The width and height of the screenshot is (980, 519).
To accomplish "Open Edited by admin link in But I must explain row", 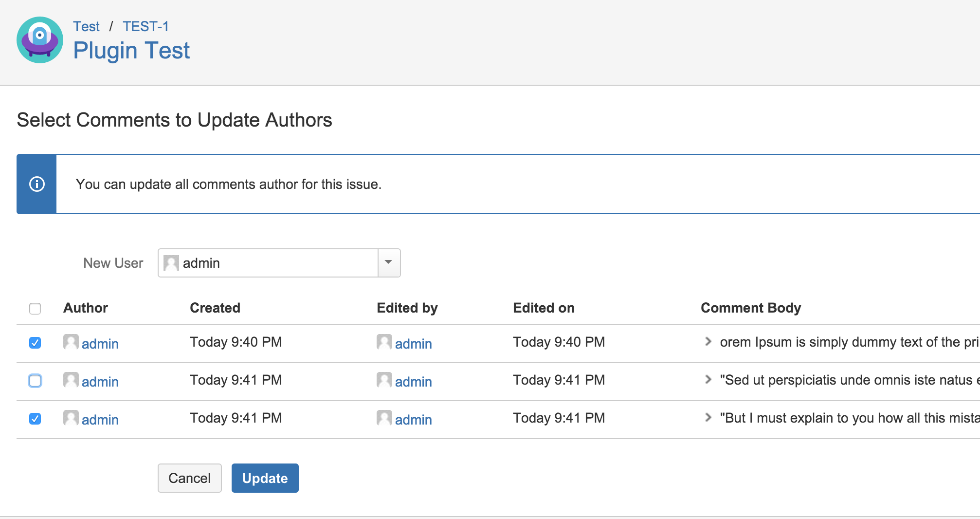I will (x=414, y=420).
